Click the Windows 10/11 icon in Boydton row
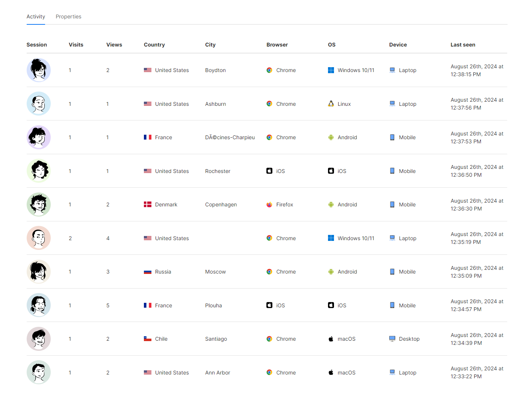Image resolution: width=532 pixels, height=397 pixels. (331, 70)
